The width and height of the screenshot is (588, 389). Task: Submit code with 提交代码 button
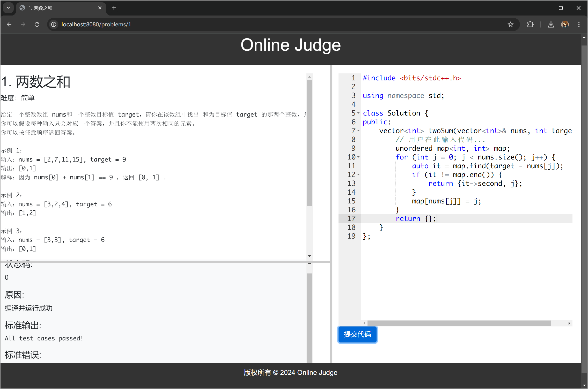coord(357,334)
